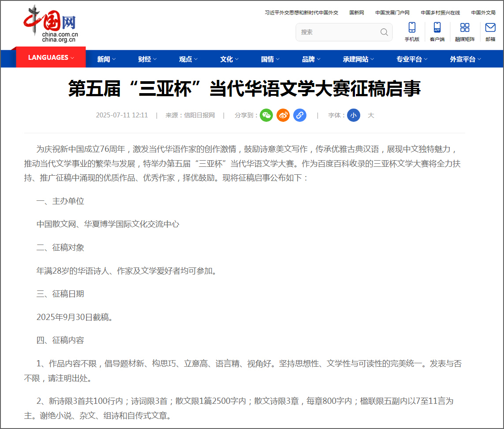This screenshot has width=504, height=429.
Task: Click the heading 二、征稿对象
Action: [60, 248]
